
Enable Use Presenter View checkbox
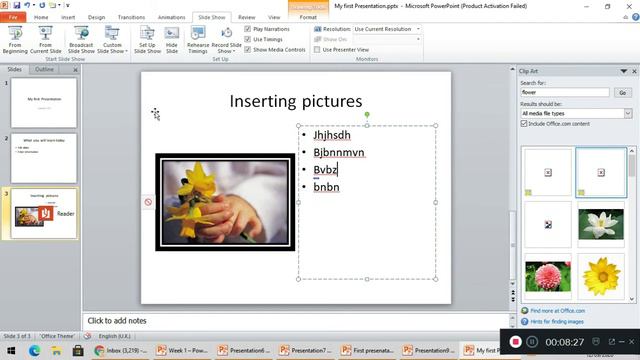[x=317, y=49]
